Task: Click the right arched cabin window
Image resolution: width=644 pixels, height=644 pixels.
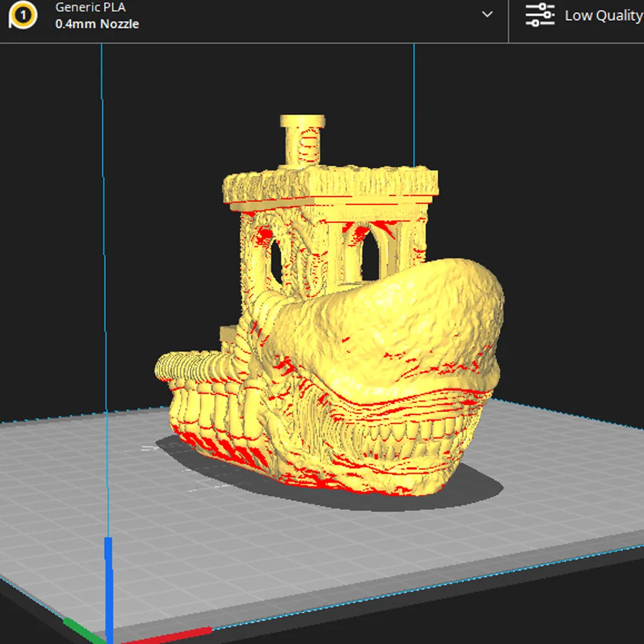Action: 370,254
